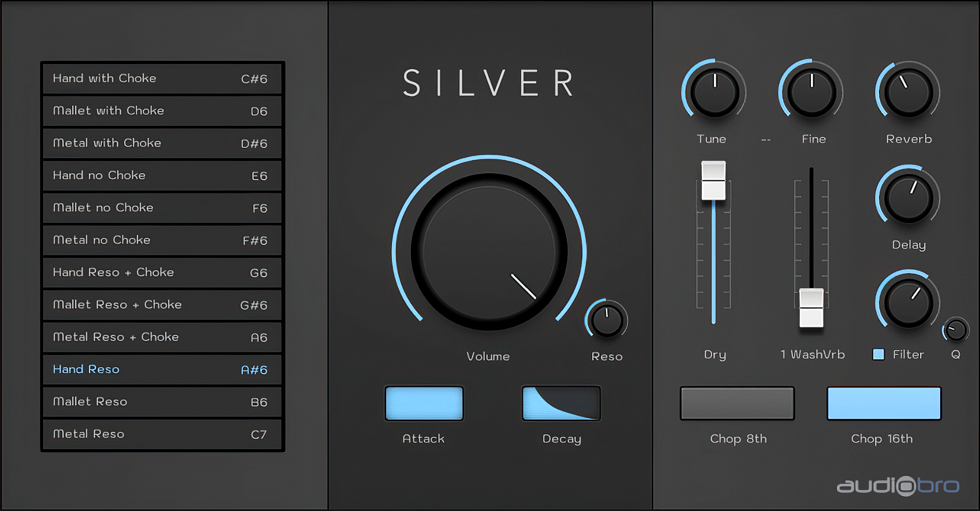Image resolution: width=980 pixels, height=511 pixels.
Task: Enable the Chop 8th button
Action: [x=737, y=403]
